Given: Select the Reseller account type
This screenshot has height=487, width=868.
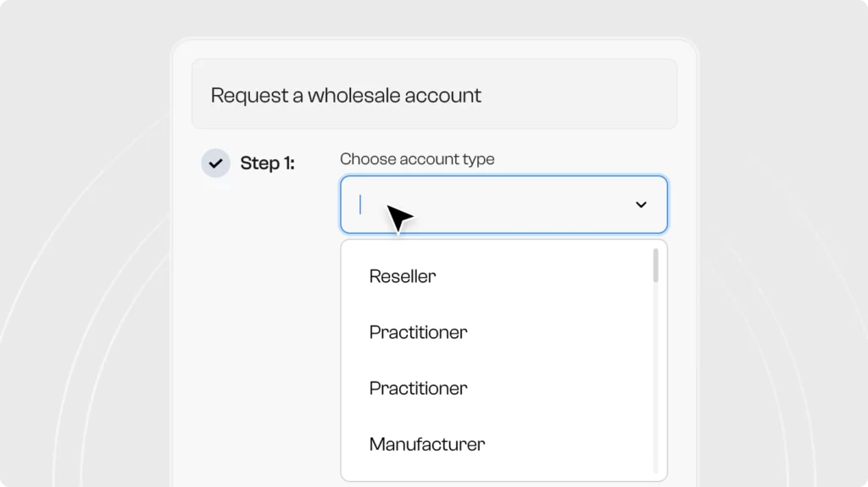Looking at the screenshot, I should (497, 276).
